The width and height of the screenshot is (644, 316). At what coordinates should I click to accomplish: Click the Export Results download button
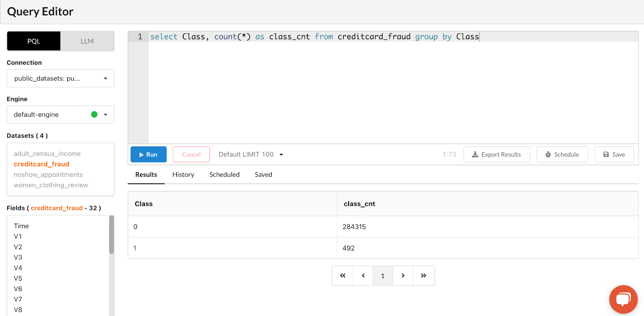(x=496, y=154)
